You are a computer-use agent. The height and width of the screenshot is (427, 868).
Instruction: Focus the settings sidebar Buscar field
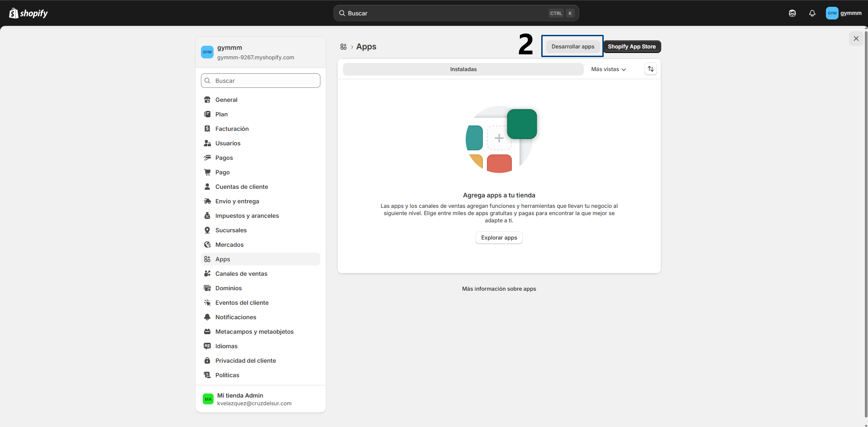(261, 81)
